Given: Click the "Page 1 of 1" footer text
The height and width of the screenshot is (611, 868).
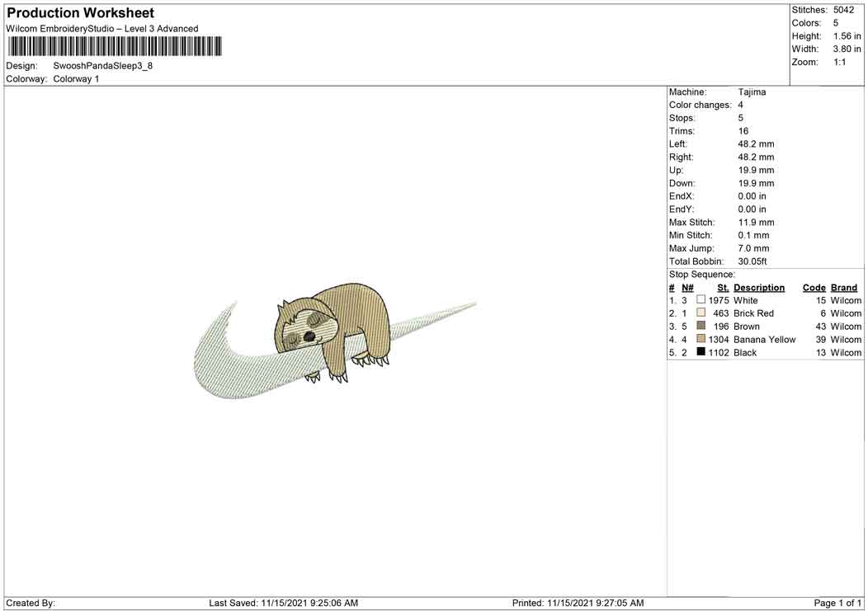Looking at the screenshot, I should [x=837, y=603].
